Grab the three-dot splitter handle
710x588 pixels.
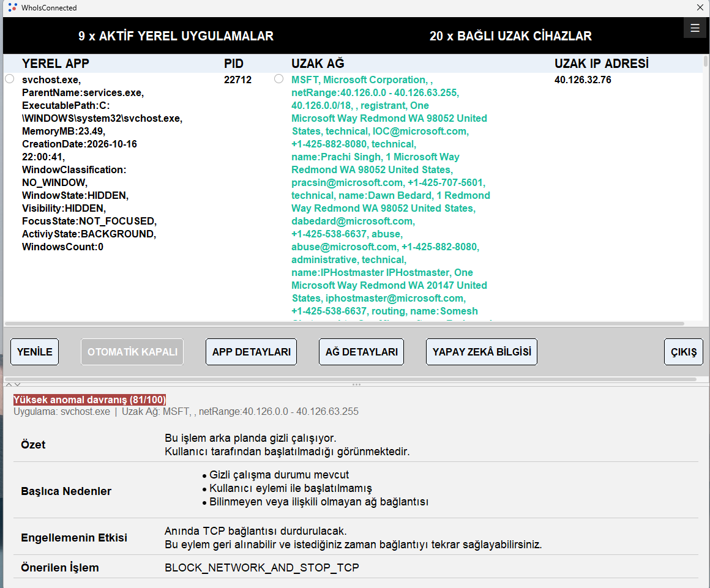coord(356,384)
